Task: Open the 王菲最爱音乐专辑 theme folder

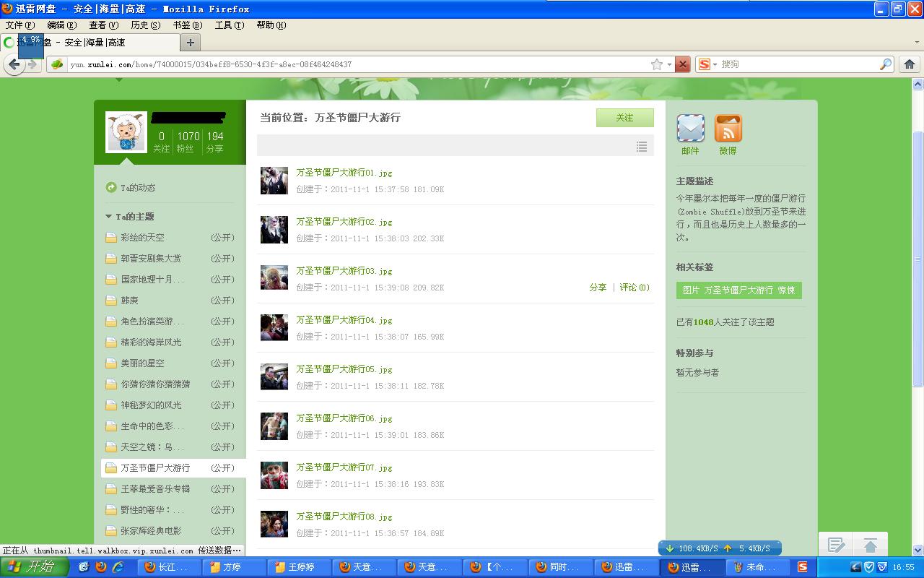Action: click(x=155, y=488)
